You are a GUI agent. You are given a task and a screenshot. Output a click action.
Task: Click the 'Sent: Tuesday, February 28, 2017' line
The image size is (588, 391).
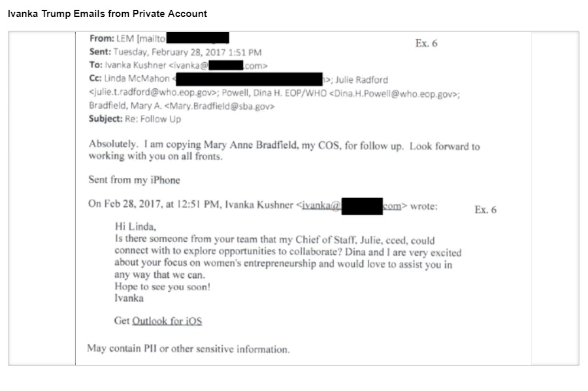pos(176,52)
